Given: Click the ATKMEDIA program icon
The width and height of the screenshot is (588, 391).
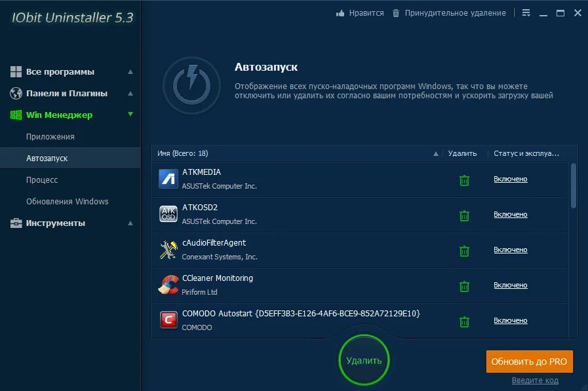Looking at the screenshot, I should 168,179.
